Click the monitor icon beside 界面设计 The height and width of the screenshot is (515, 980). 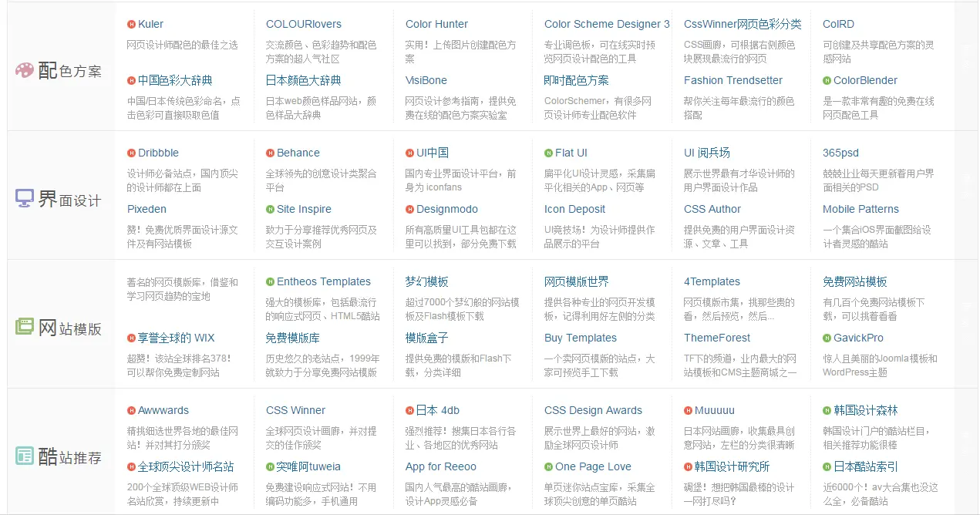point(25,199)
